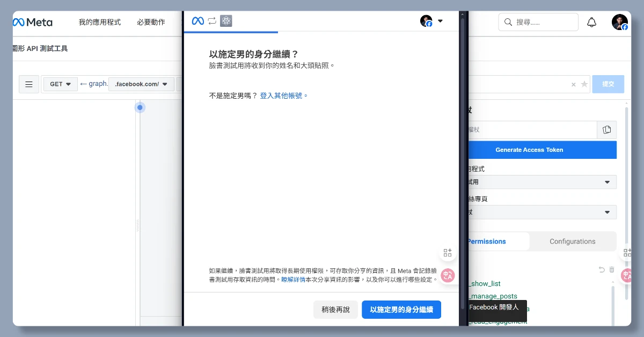The image size is (644, 337).
Task: Open the GET method dropdown
Action: pyautogui.click(x=60, y=84)
